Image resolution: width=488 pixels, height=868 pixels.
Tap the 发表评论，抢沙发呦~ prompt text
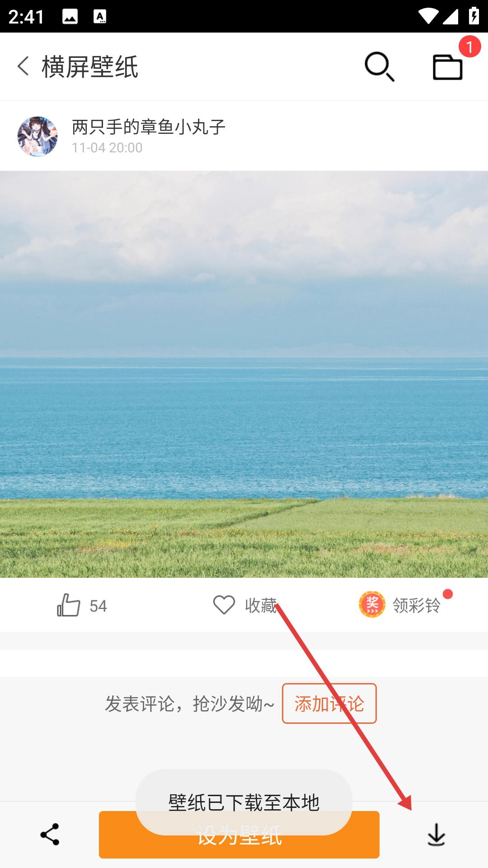190,704
